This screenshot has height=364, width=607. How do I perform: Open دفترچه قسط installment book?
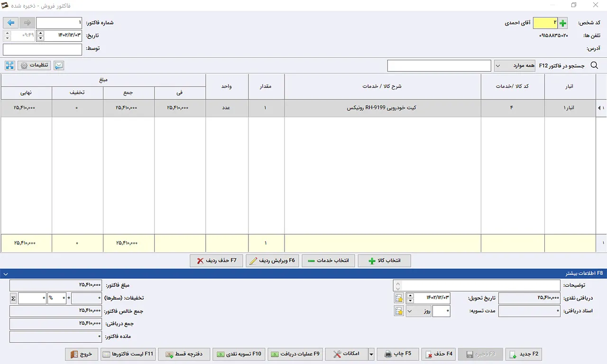click(x=184, y=354)
